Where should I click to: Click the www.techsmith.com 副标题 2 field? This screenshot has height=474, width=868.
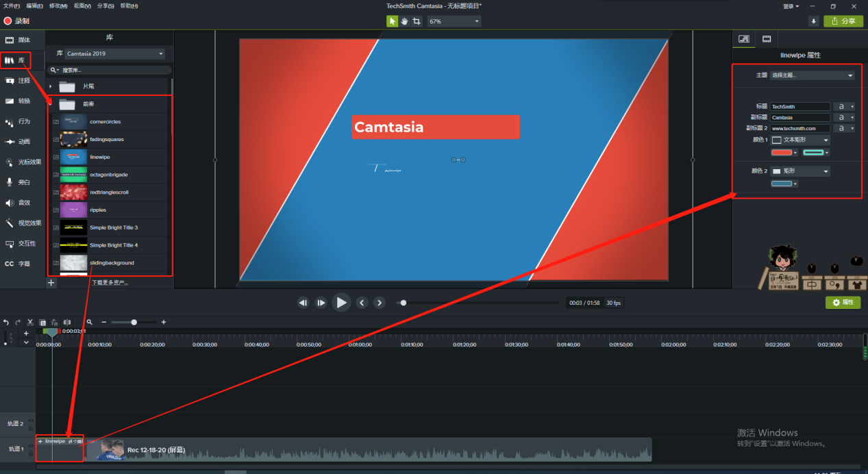click(800, 129)
